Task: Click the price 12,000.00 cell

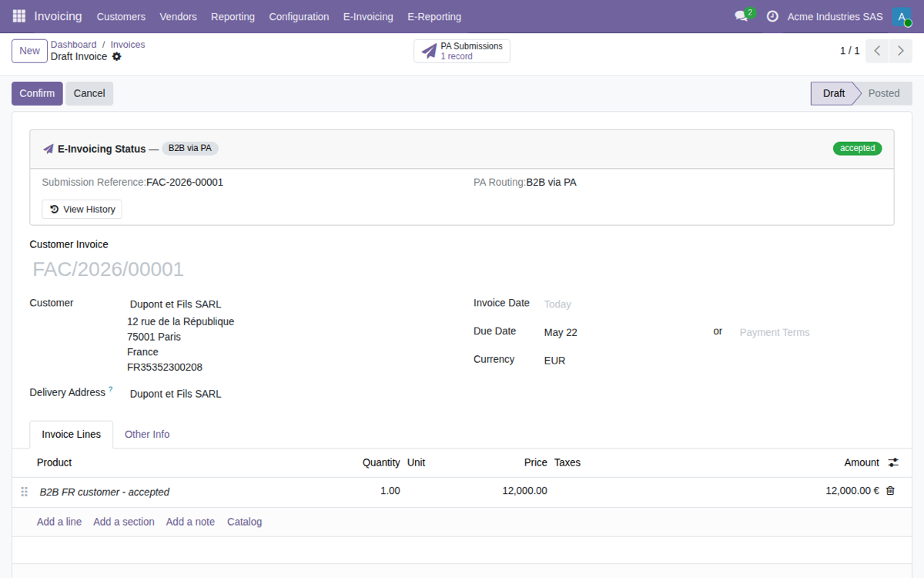Action: pos(524,491)
